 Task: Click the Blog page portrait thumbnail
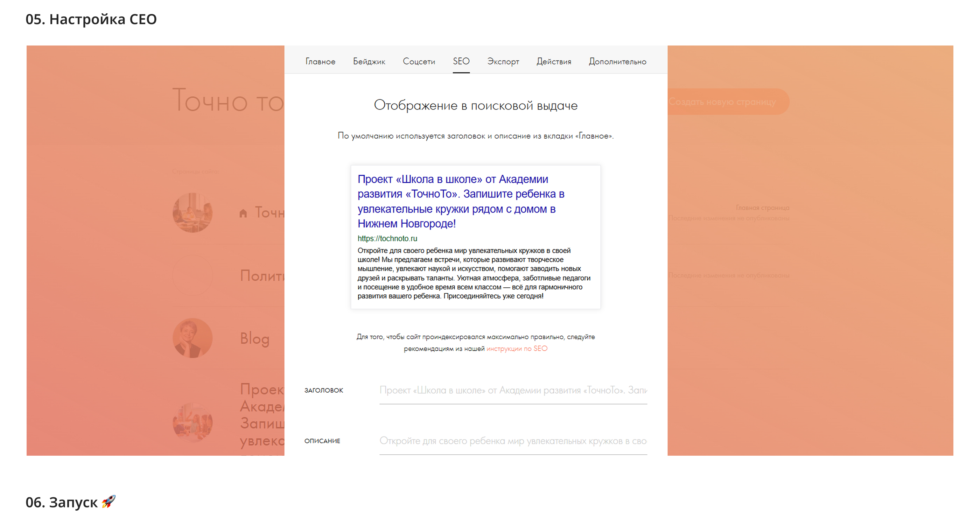(x=192, y=338)
